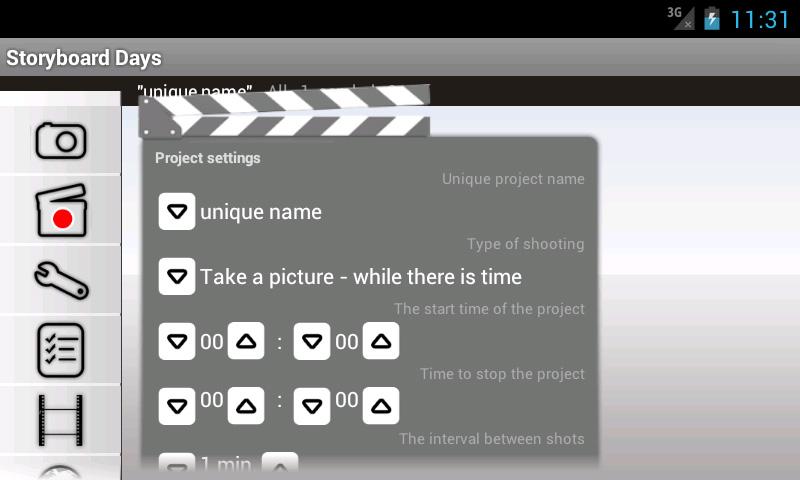Click the 'Storyboard Days' app title
The height and width of the screenshot is (480, 800).
tap(84, 58)
